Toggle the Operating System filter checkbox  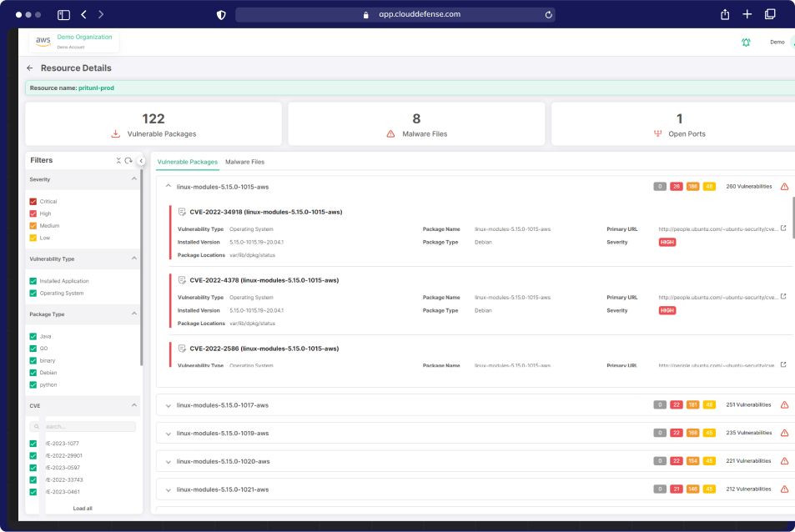click(33, 294)
